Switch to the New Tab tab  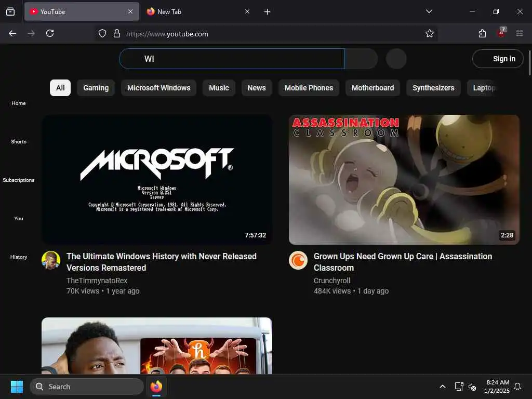click(x=198, y=11)
